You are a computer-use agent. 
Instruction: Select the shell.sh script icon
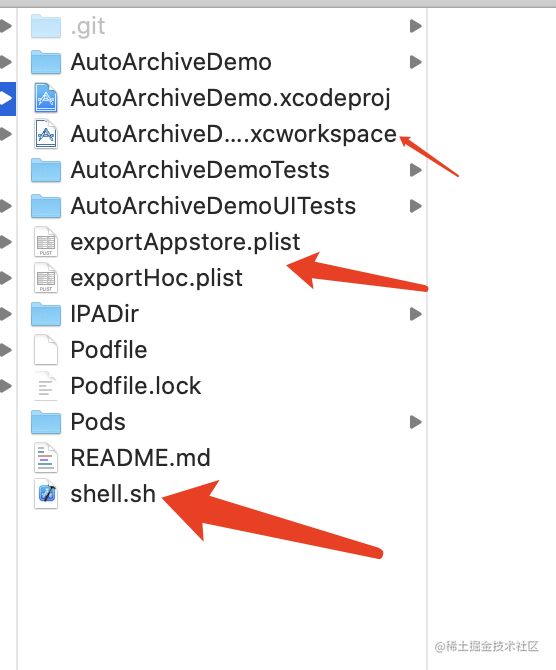tap(46, 494)
